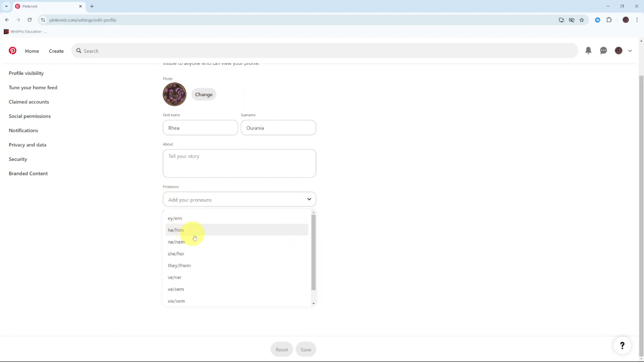644x362 pixels.
Task: Open the profile avatar in Pinterest header
Action: tap(619, 51)
